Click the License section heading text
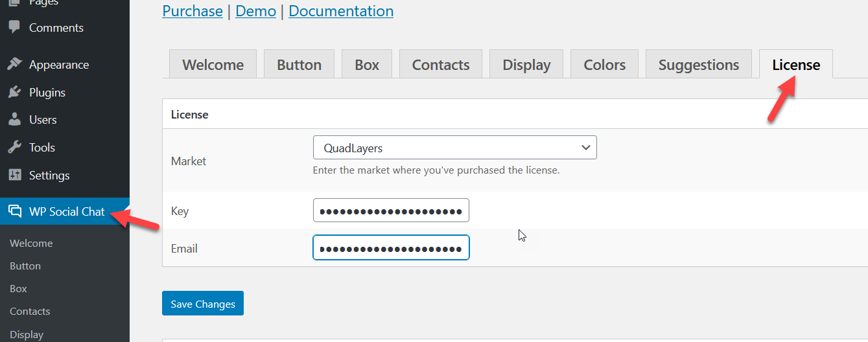Screen dimensions: 868x342 tap(189, 115)
